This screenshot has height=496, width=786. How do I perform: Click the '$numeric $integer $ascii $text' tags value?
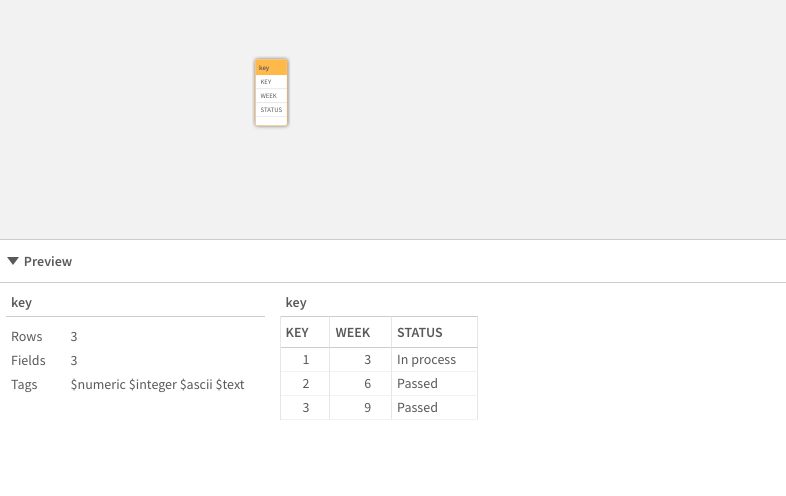point(157,385)
